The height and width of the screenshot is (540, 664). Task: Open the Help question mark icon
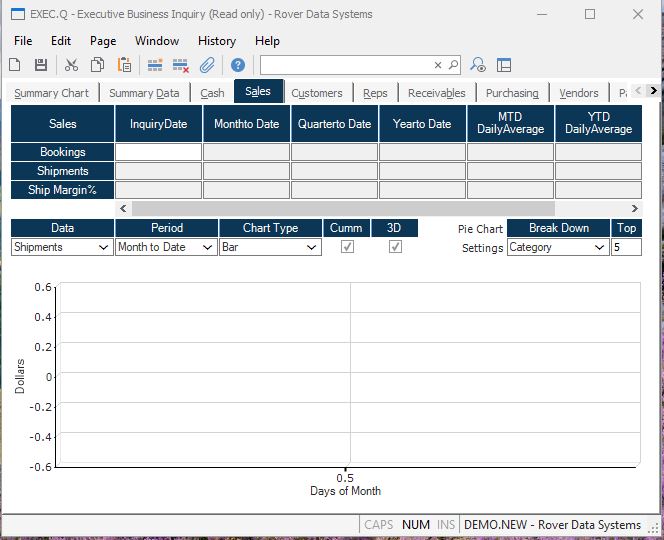(x=238, y=65)
